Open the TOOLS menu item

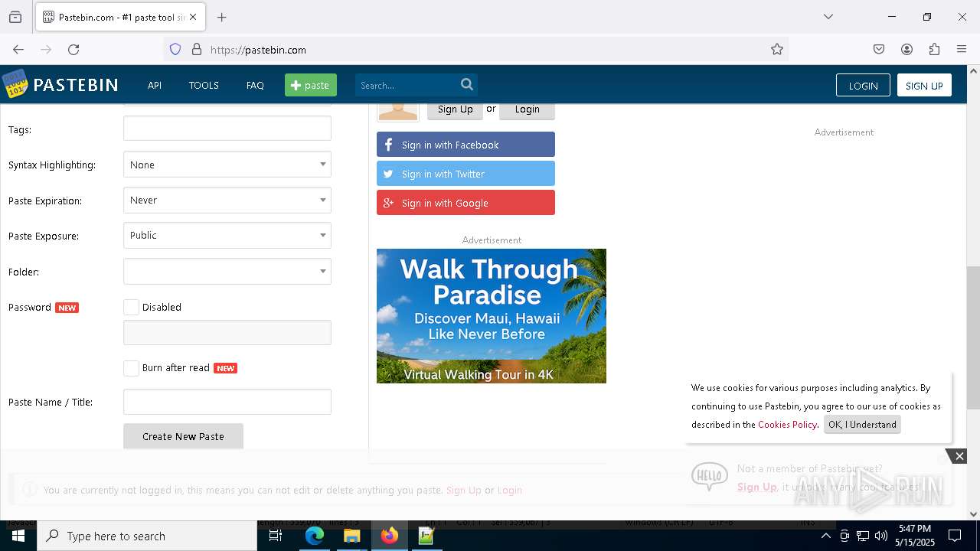[x=204, y=85]
